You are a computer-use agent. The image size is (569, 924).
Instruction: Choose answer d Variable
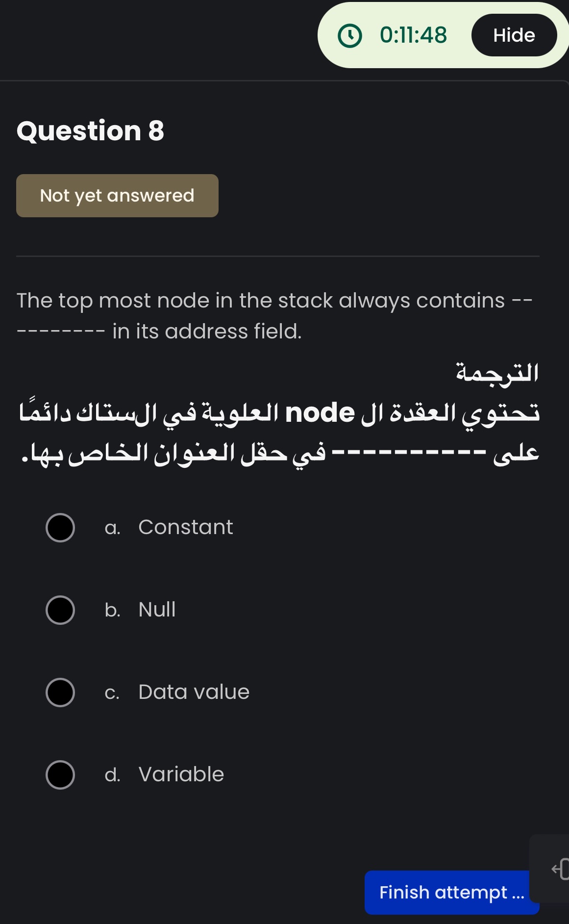60,775
